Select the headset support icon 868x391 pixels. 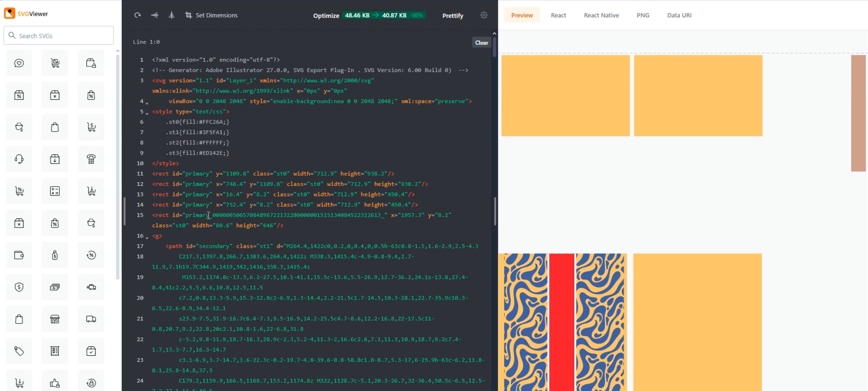point(19,159)
